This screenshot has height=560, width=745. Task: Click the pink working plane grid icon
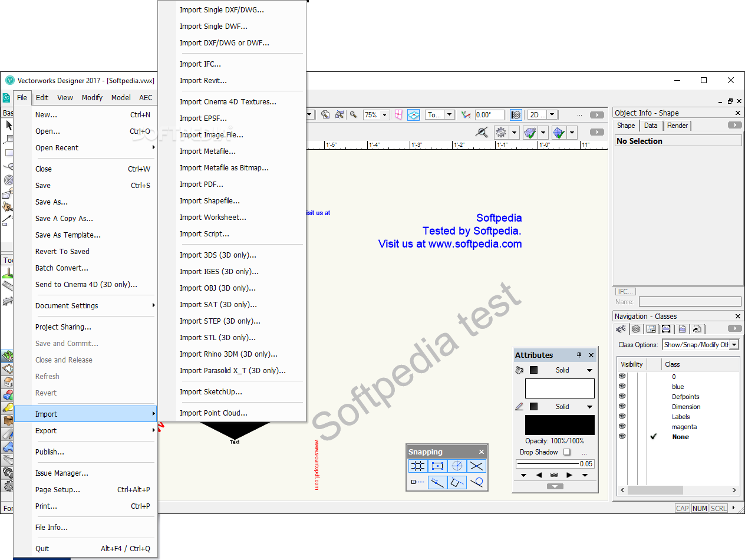click(x=399, y=115)
